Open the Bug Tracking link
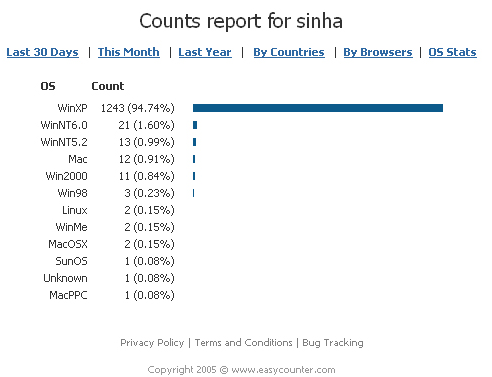Screen dimensions: 492x377 pyautogui.click(x=333, y=343)
